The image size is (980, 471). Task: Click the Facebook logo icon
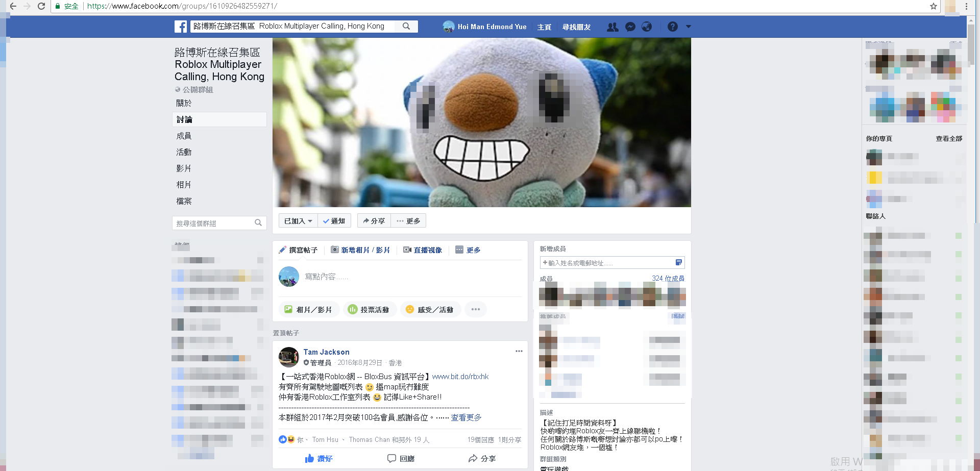(181, 27)
